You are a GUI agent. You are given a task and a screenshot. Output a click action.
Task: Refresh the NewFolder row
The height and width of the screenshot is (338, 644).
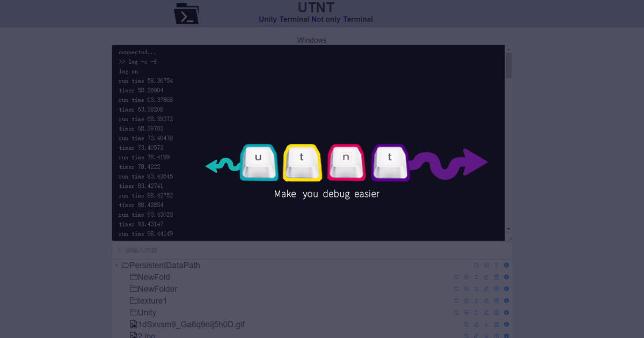click(456, 289)
